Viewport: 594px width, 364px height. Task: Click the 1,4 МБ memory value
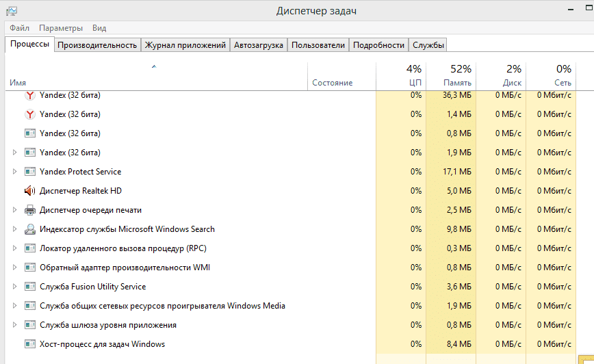click(x=459, y=114)
